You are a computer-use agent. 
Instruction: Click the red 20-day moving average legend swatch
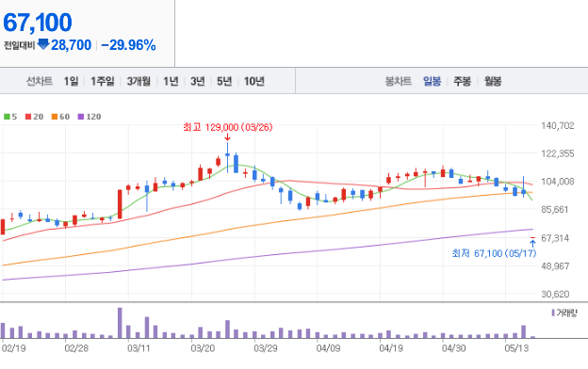point(28,117)
